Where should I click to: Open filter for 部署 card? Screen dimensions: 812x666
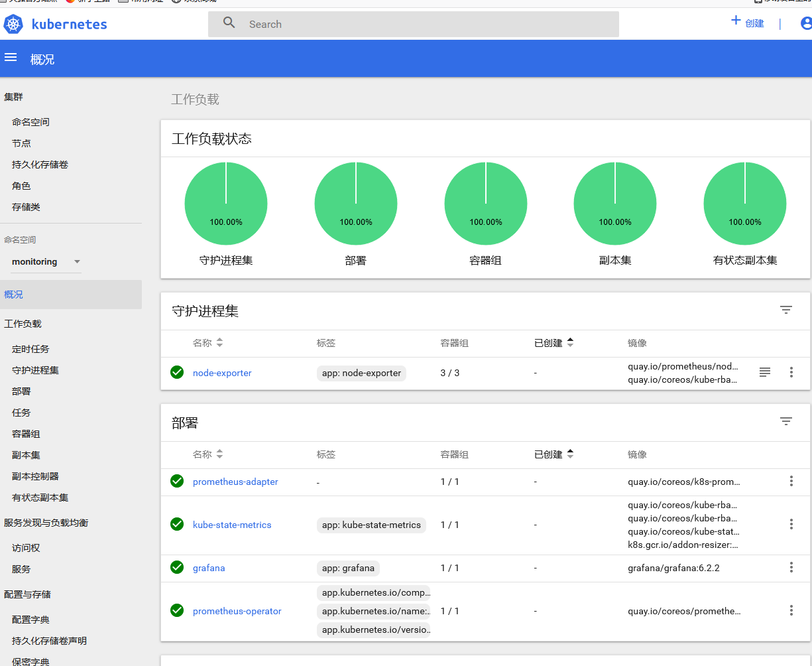[x=786, y=421]
